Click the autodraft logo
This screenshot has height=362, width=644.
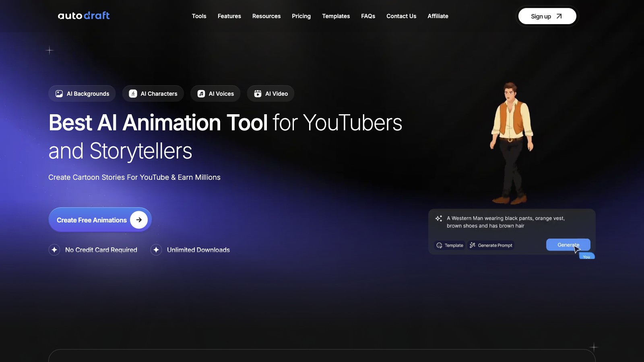point(84,16)
